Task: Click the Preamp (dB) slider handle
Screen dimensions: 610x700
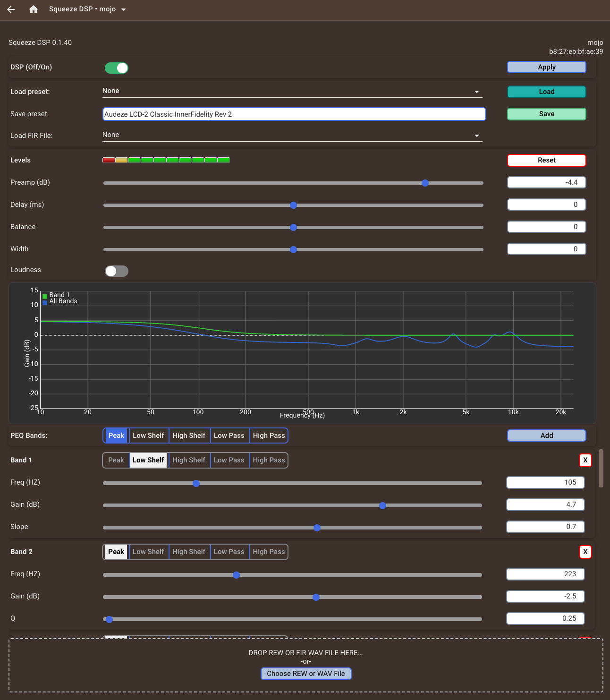Action: (x=425, y=183)
